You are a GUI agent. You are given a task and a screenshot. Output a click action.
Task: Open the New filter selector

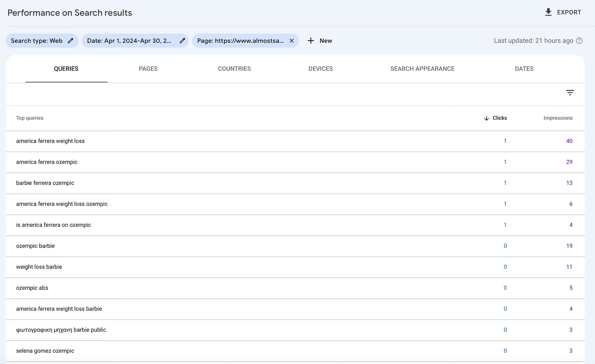pos(320,40)
